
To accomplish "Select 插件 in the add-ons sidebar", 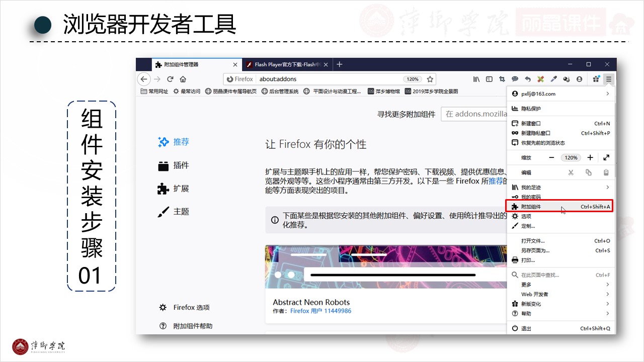I will tap(174, 165).
